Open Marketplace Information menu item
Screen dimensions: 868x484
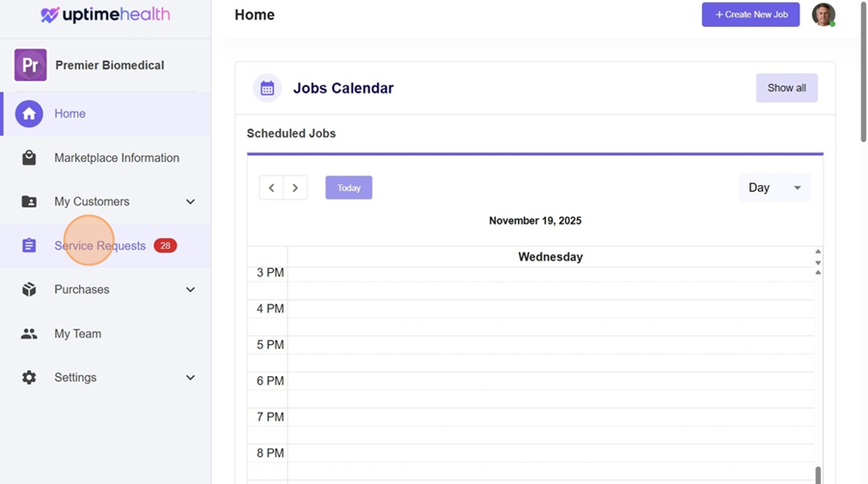pos(117,158)
